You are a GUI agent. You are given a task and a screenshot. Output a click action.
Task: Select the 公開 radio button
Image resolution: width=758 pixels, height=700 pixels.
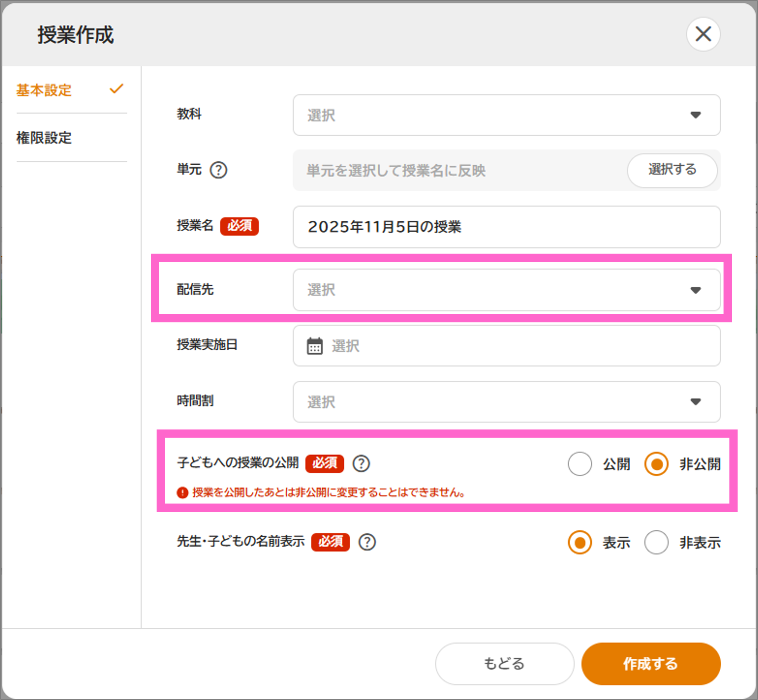point(579,464)
